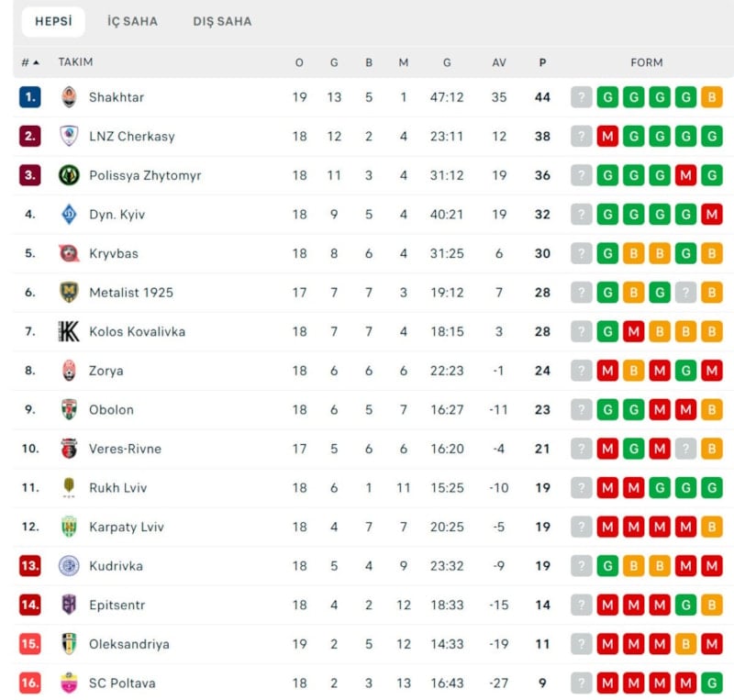Click the Kolos Kovalivka logo icon
The height and width of the screenshot is (700, 734).
tap(69, 331)
